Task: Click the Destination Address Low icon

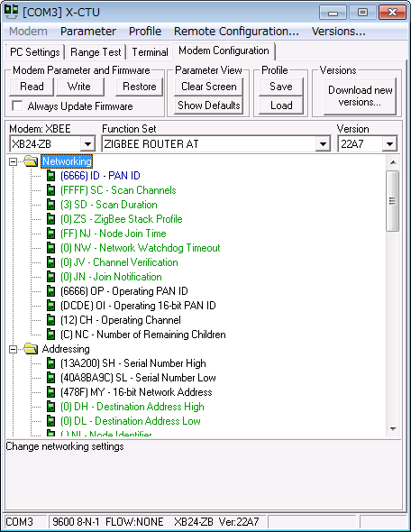Action: (50, 421)
